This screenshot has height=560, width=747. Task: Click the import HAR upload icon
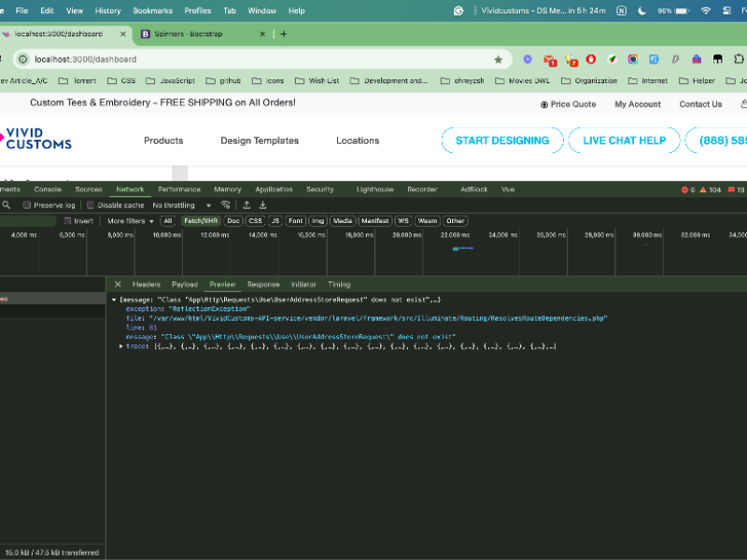247,205
